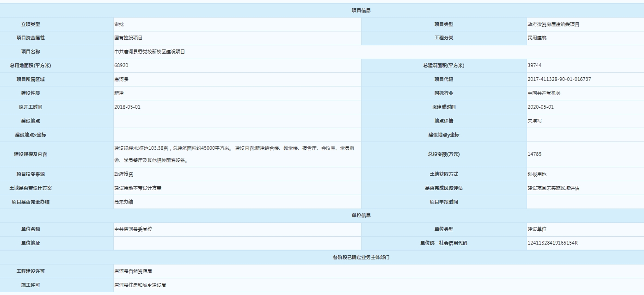The width and height of the screenshot is (644, 295).
Task: Click the 项目信息 section header
Action: (x=361, y=11)
